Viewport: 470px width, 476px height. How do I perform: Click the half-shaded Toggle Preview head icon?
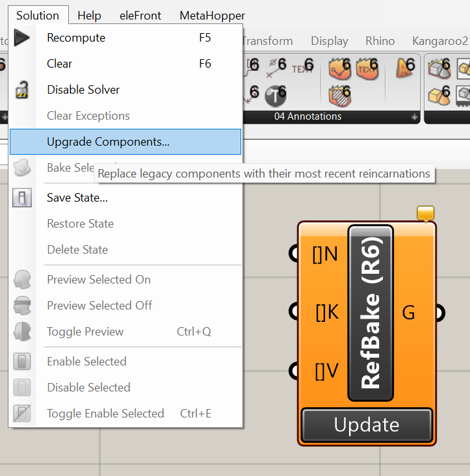tap(22, 331)
